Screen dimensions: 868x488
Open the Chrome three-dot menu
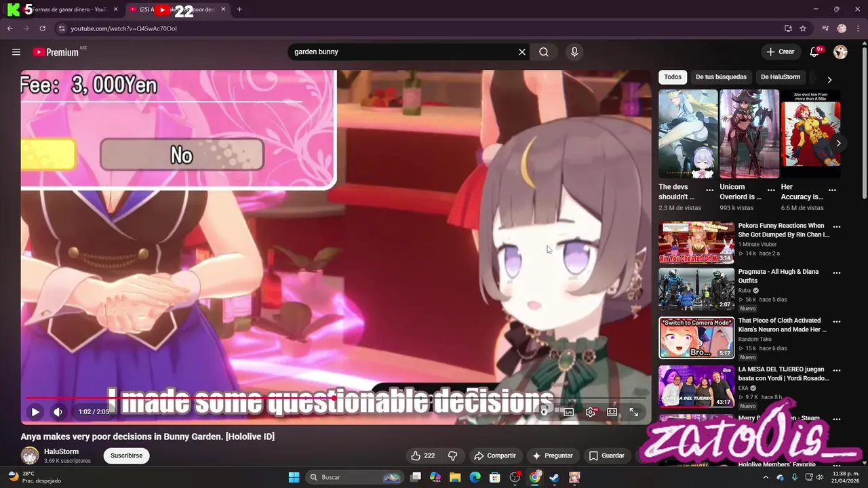click(858, 28)
